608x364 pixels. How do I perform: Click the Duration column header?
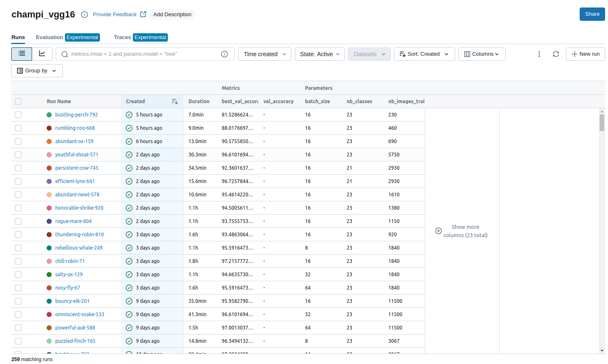tap(199, 102)
